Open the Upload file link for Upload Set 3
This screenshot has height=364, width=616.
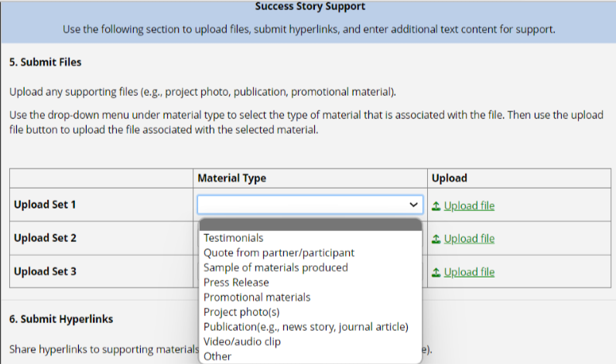(469, 272)
